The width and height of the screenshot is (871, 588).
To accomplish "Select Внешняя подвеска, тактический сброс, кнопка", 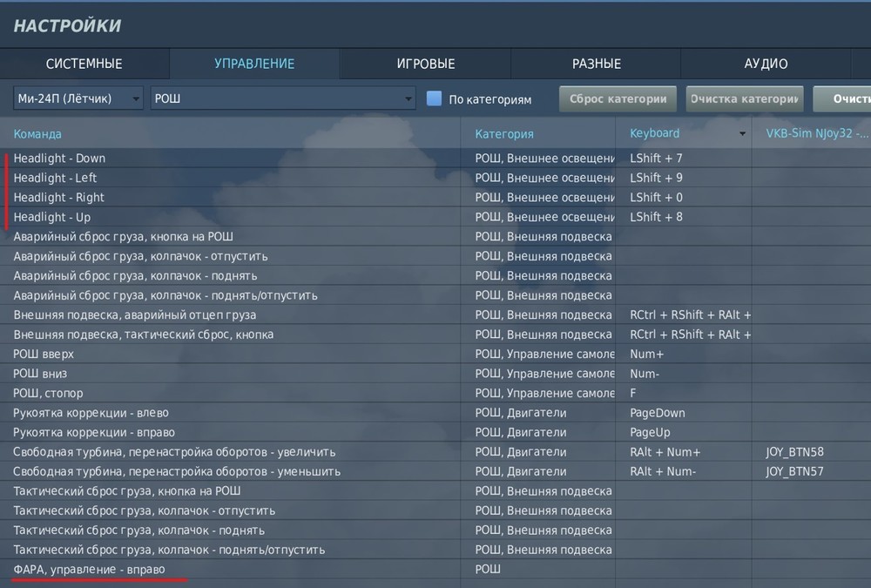I will (x=144, y=335).
